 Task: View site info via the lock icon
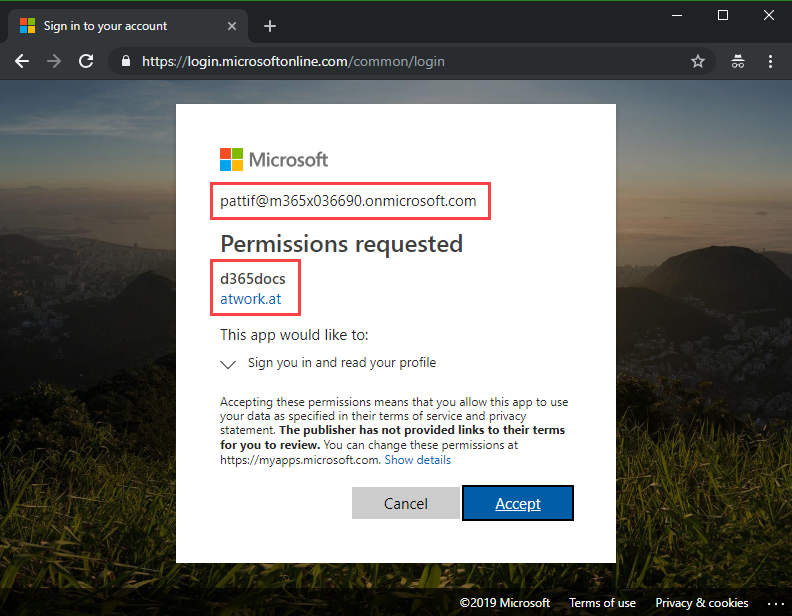(x=125, y=61)
